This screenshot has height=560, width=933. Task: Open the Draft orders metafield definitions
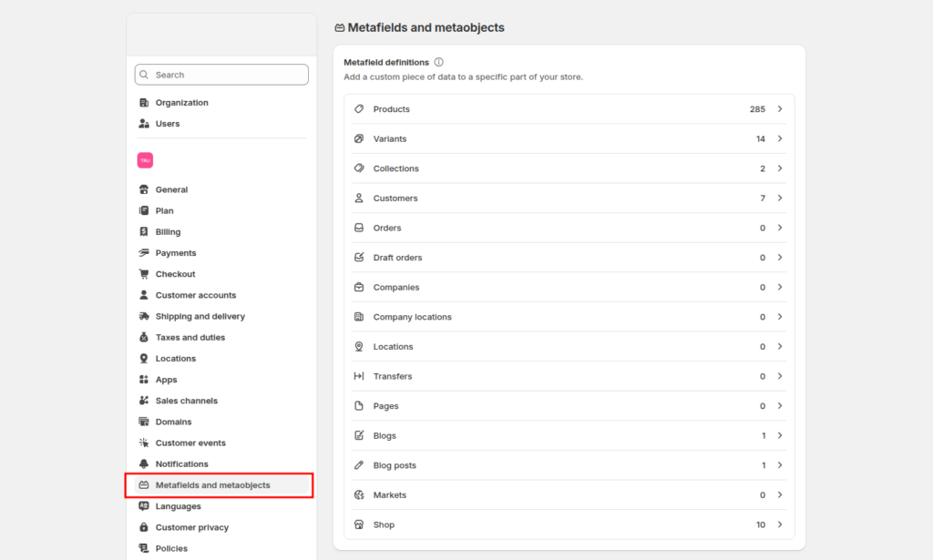(x=569, y=258)
